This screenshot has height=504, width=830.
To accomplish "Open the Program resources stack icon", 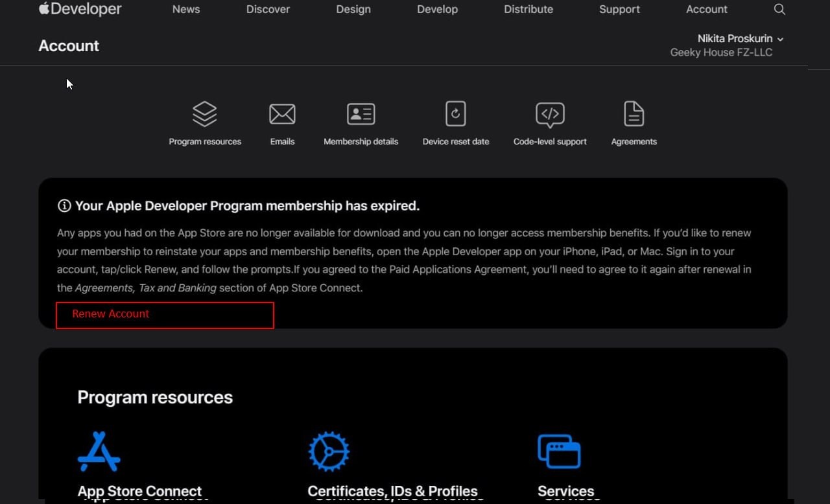I will click(205, 114).
